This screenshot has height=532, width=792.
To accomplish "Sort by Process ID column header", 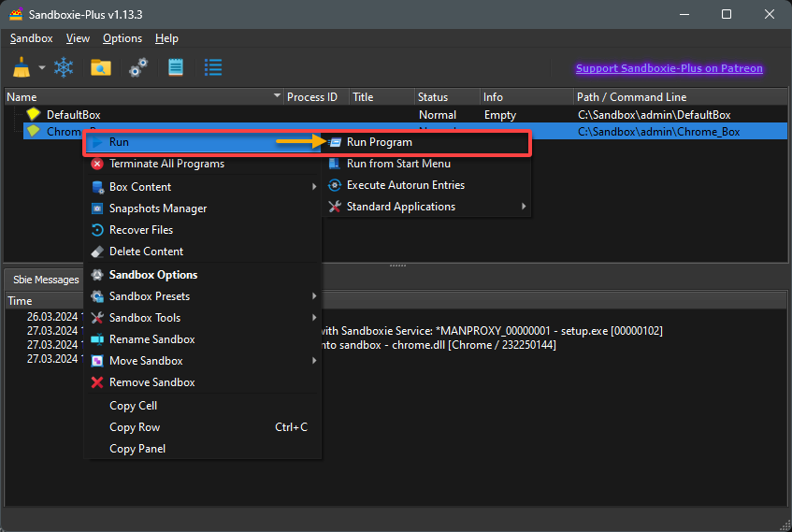I will (x=316, y=97).
